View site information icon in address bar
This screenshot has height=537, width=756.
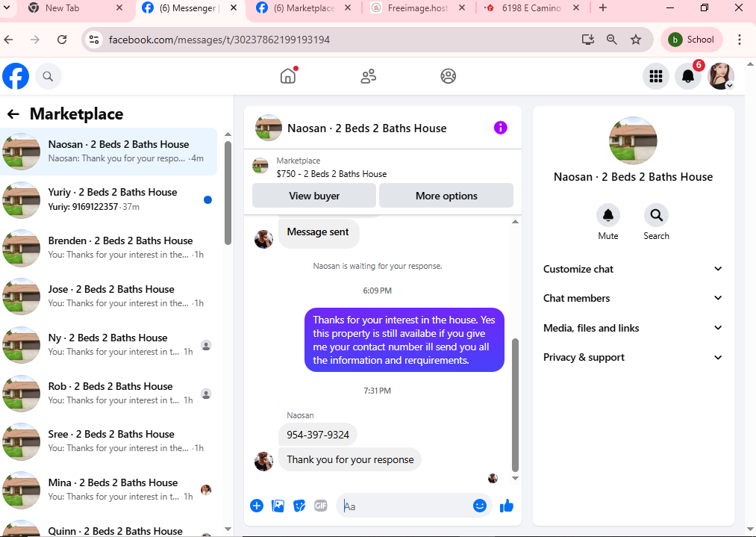click(x=94, y=40)
